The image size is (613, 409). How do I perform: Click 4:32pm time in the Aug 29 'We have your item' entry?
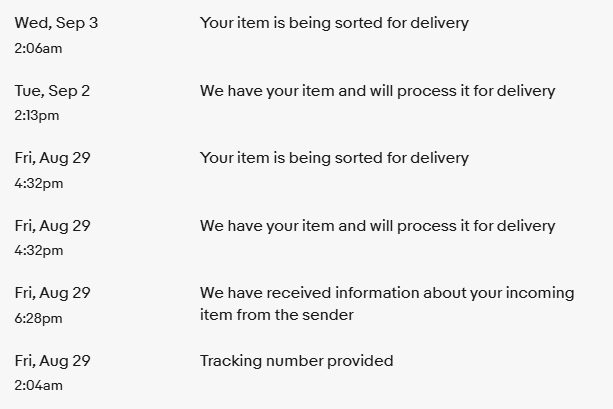click(39, 251)
